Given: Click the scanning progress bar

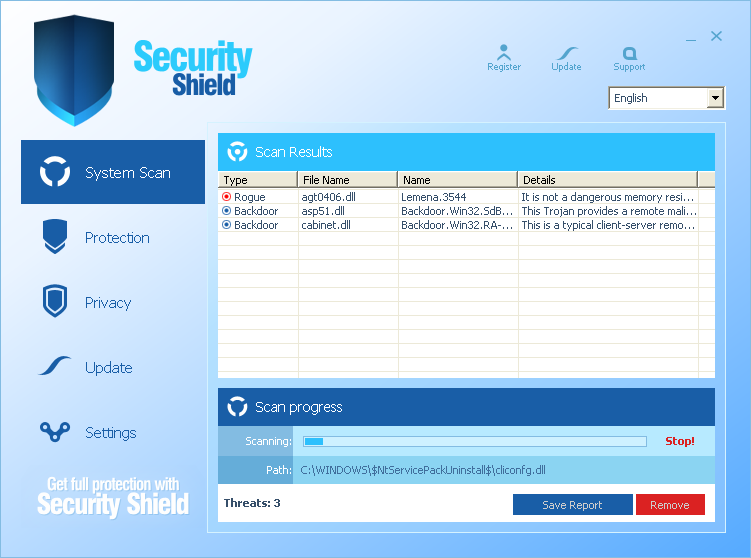Looking at the screenshot, I should pos(475,441).
